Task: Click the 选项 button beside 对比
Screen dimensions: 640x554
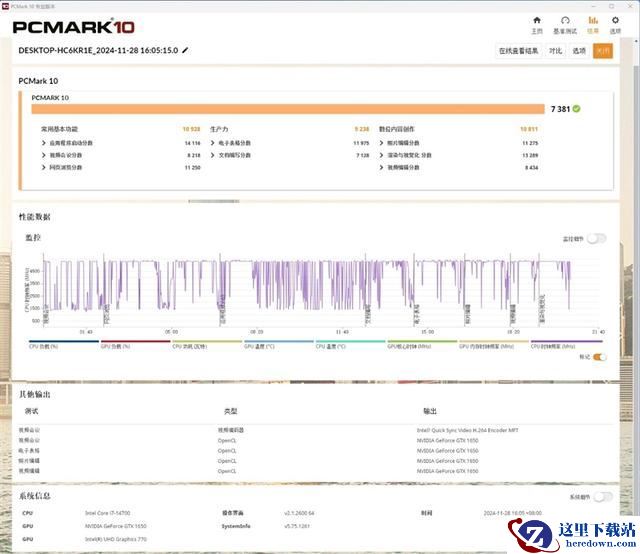Action: click(579, 51)
